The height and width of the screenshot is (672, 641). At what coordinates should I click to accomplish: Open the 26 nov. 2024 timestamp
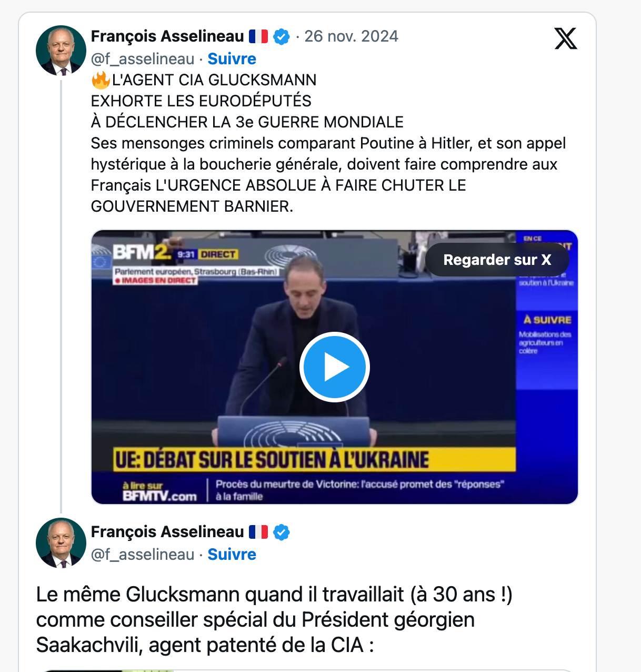(351, 36)
